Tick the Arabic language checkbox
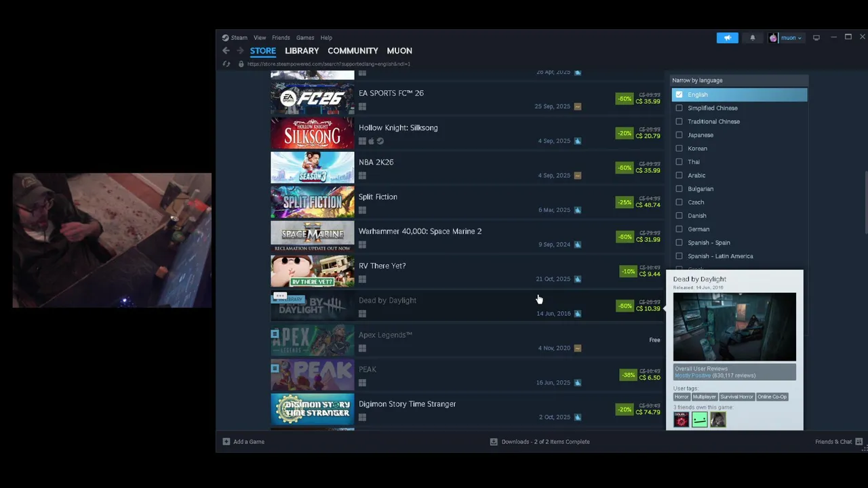 (679, 176)
